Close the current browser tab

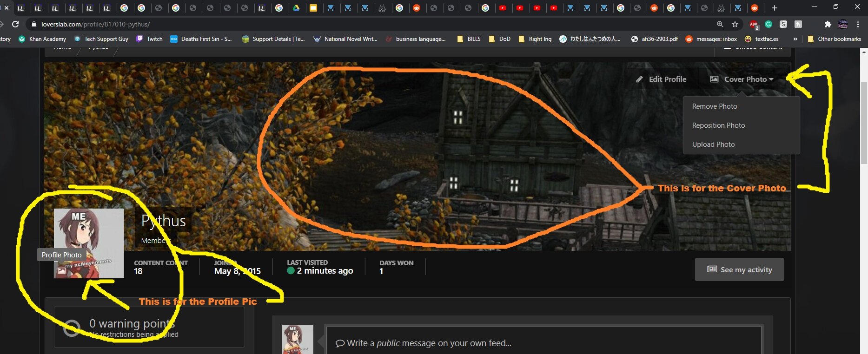click(7, 8)
